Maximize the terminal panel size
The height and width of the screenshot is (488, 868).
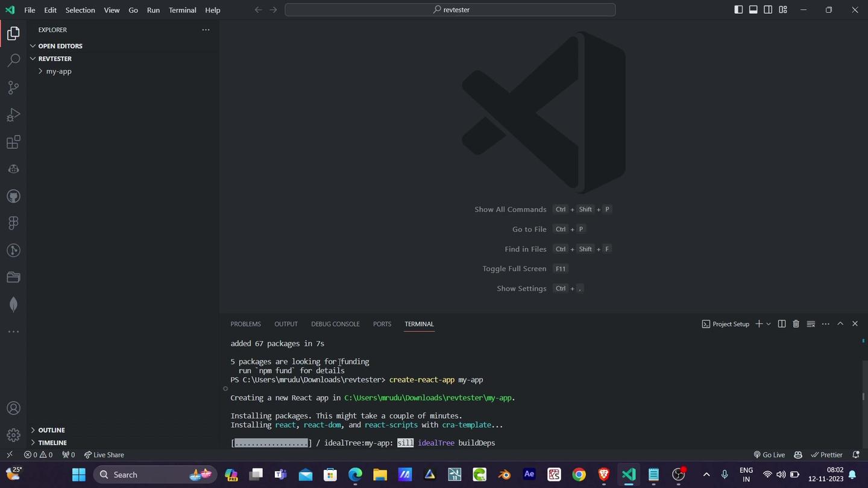coord(840,324)
